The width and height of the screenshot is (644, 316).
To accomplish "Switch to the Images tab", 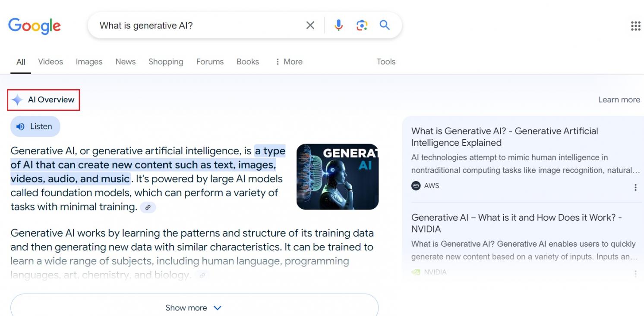I will click(89, 62).
